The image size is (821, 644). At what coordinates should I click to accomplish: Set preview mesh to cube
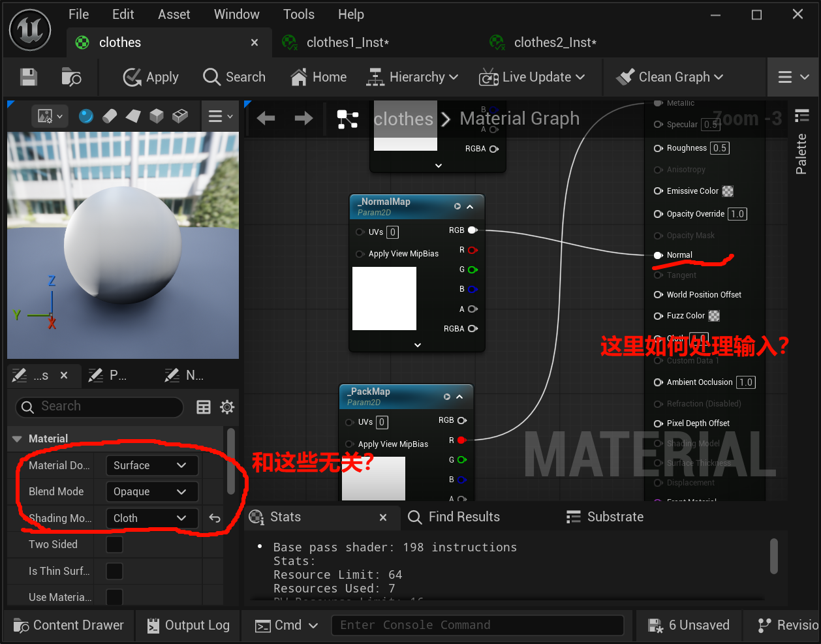coord(157,116)
